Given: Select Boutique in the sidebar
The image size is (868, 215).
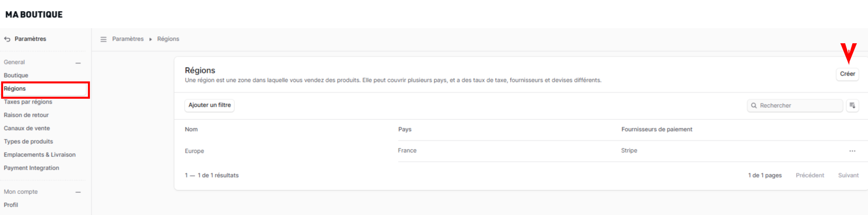Looking at the screenshot, I should [x=16, y=76].
